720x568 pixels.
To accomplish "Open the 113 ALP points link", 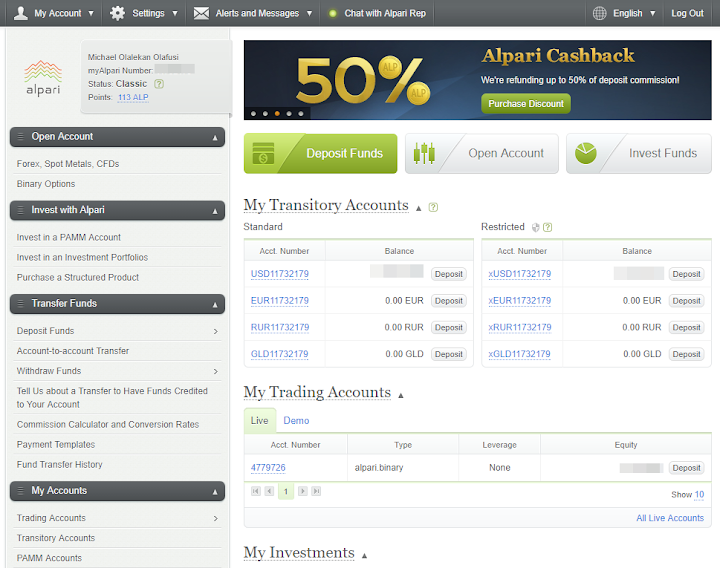I will [x=133, y=97].
